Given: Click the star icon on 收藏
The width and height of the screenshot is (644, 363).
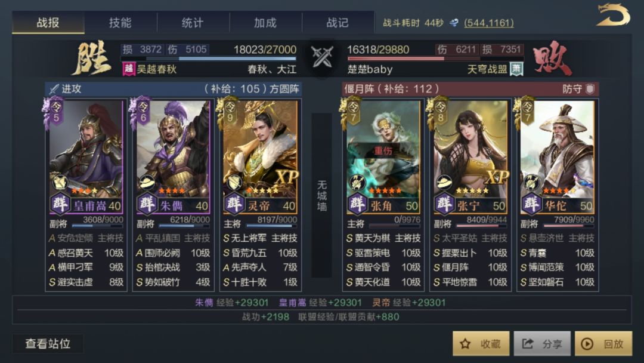Looking at the screenshot, I should tap(465, 344).
